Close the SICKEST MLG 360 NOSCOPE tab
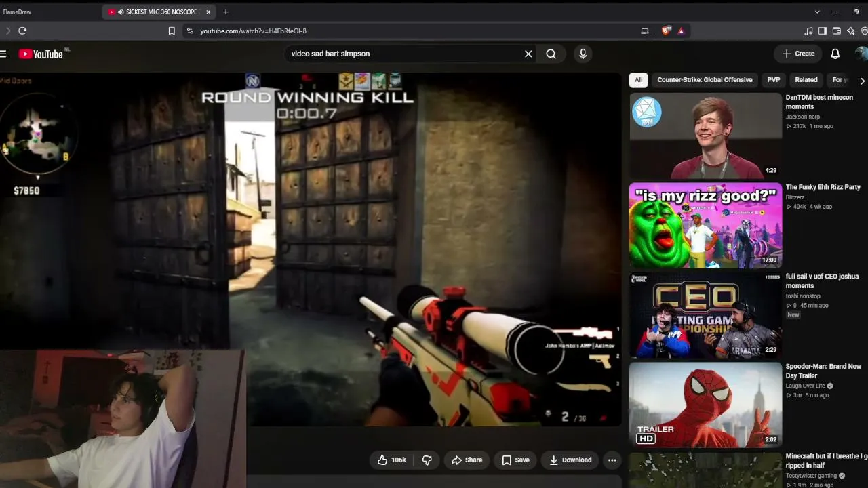This screenshot has height=488, width=868. point(209,12)
